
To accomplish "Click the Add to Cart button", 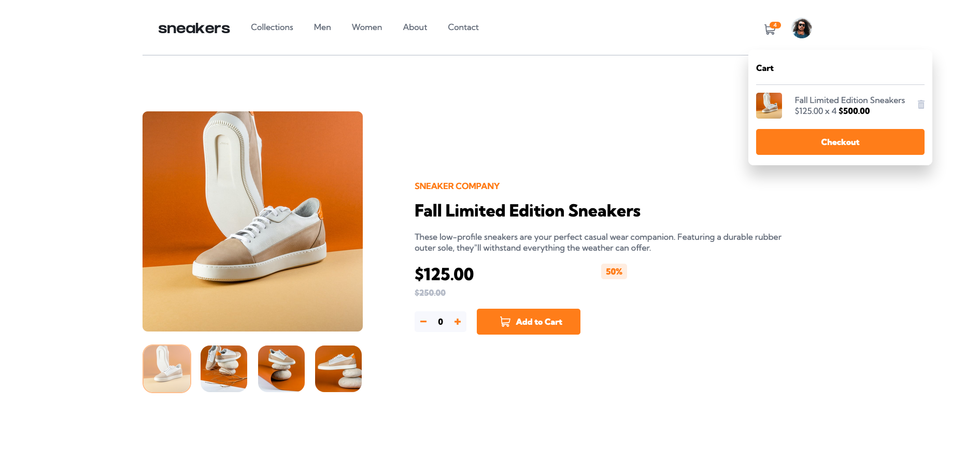I will point(529,322).
